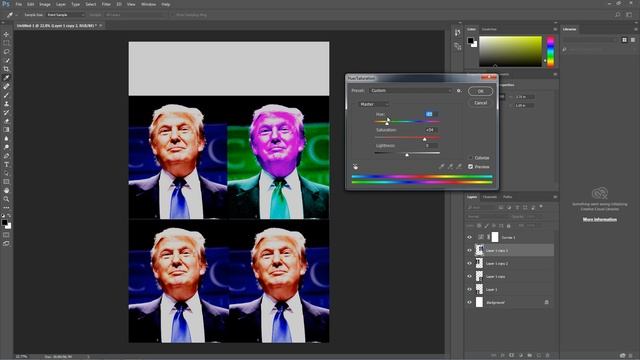Click the foreground color swatch in toolbar

coord(4,222)
